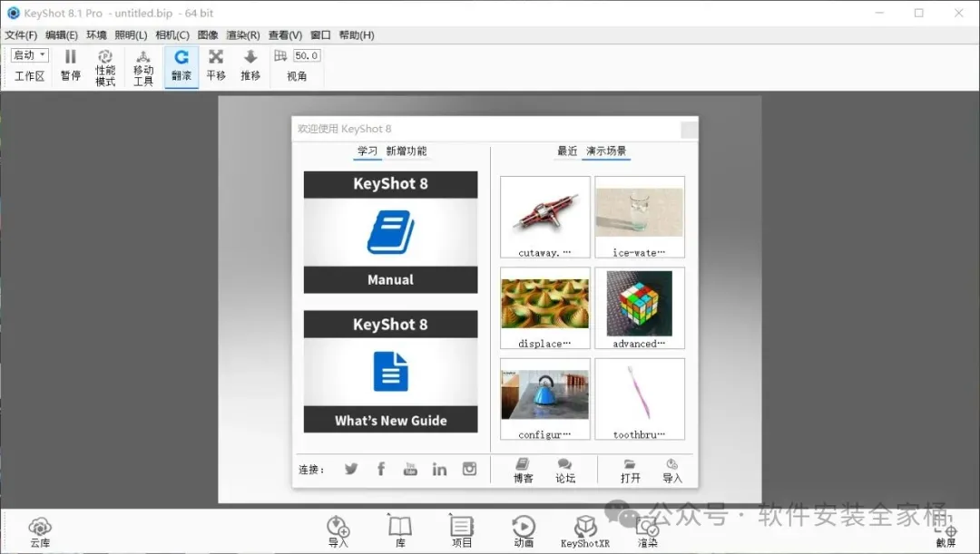Viewport: 980px width, 554px height.
Task: Open the library (库) panel
Action: tap(400, 532)
